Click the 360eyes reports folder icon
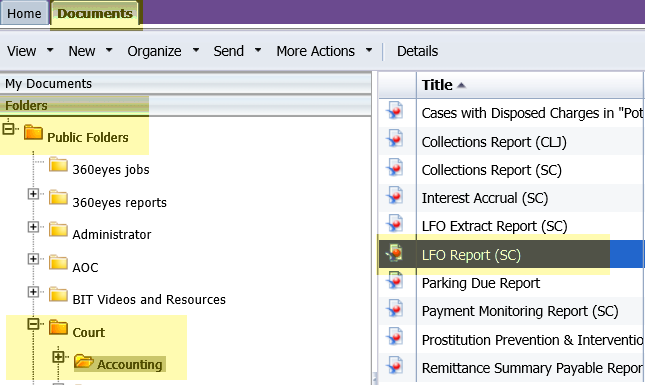This screenshot has height=385, width=645. (58, 197)
